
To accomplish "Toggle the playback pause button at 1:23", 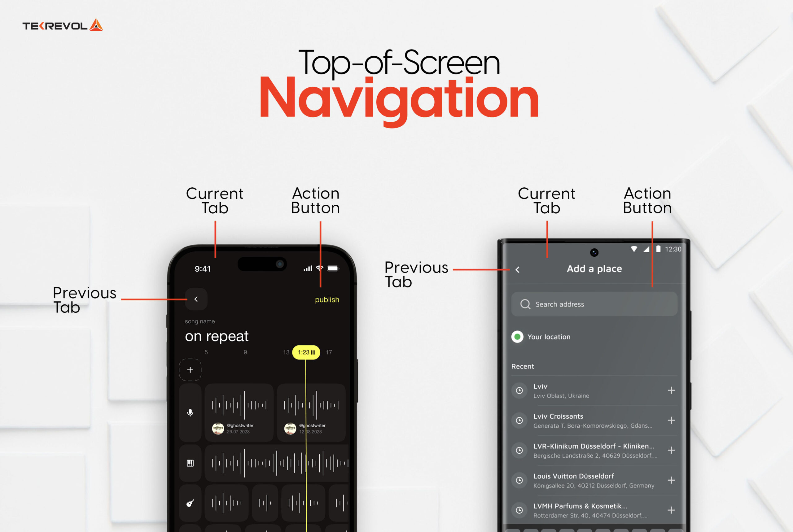I will pyautogui.click(x=313, y=349).
